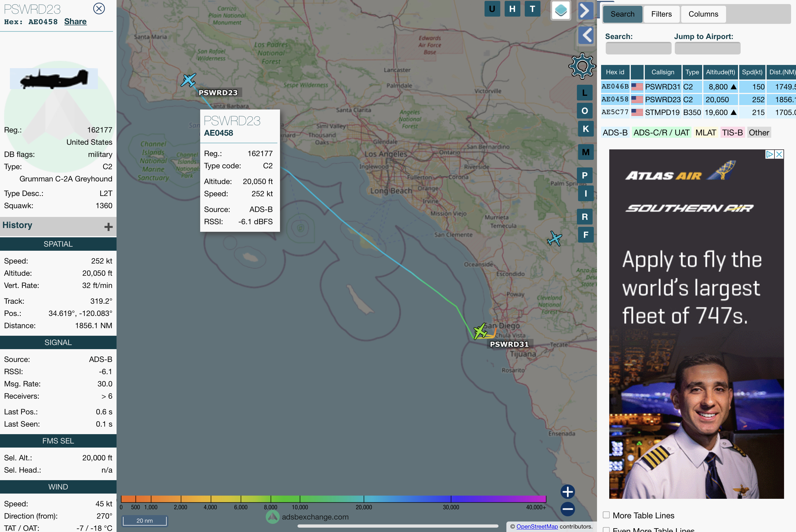
Task: Click the MLAT legend label
Action: [x=705, y=133]
